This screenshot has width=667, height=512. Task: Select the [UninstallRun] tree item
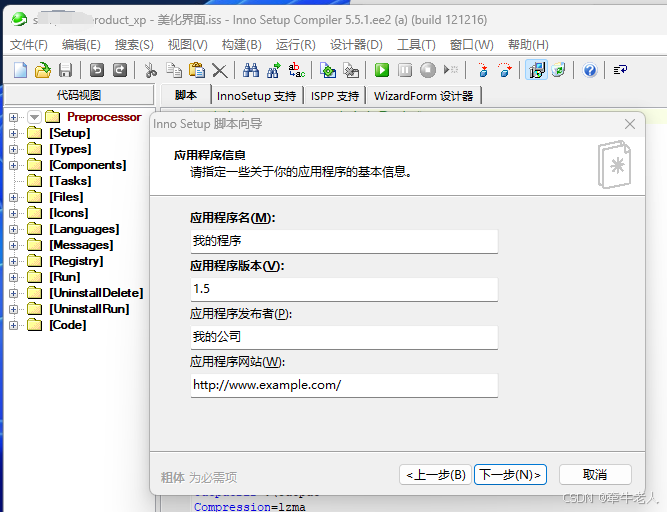(89, 309)
